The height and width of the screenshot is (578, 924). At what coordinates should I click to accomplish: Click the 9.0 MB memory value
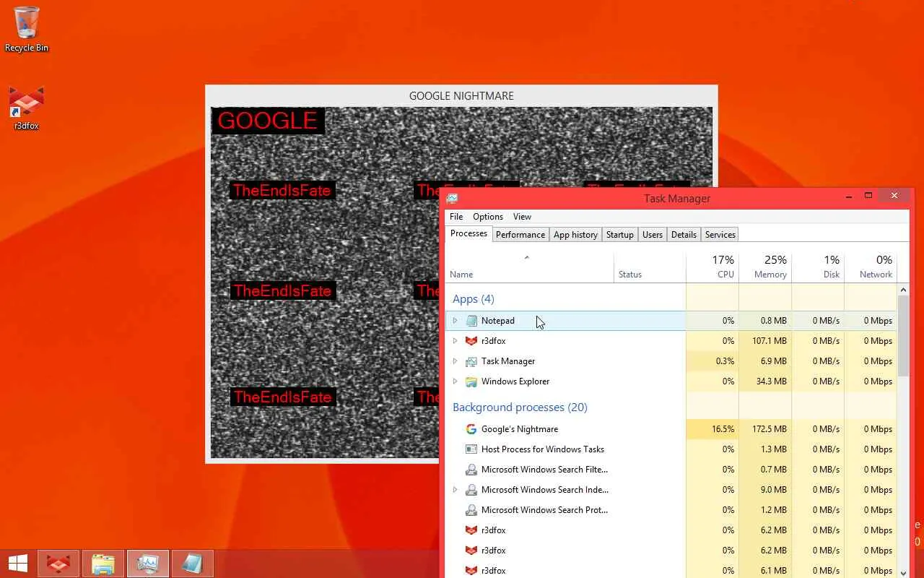[773, 490]
